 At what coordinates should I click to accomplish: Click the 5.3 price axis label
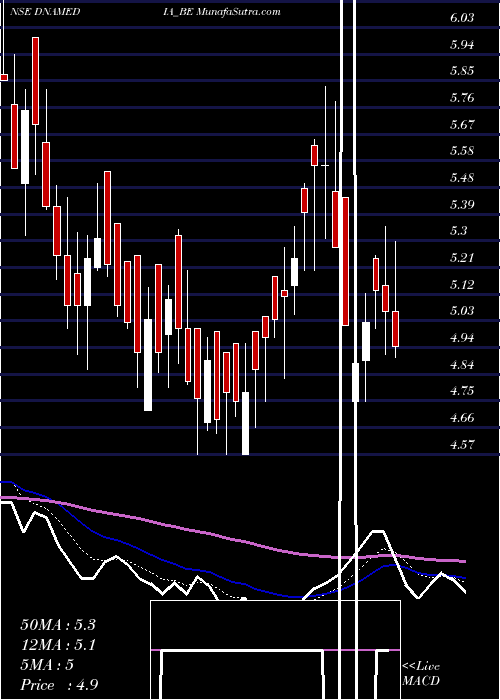point(458,231)
